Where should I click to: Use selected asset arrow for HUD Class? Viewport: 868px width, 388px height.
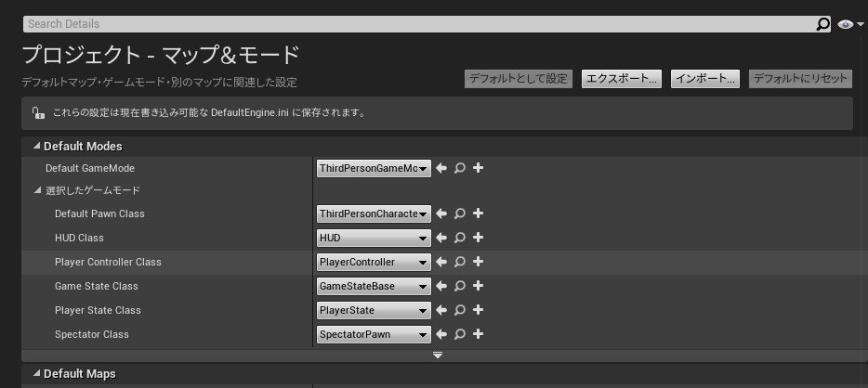[x=441, y=238]
